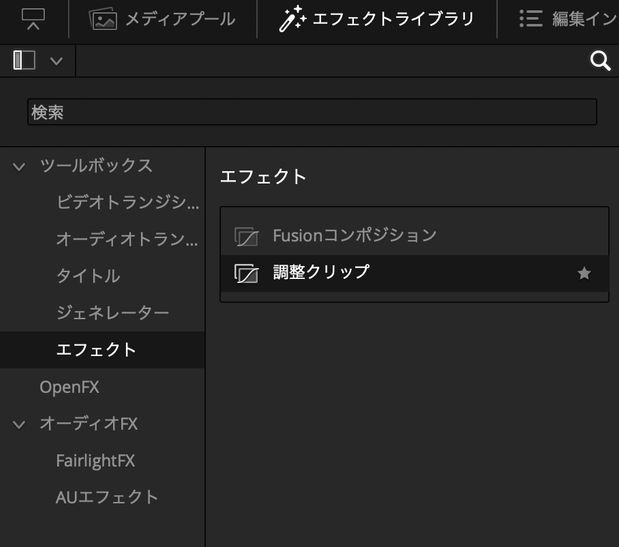619x547 pixels.
Task: Click the Fusionコンポジション effect icon
Action: tap(246, 236)
